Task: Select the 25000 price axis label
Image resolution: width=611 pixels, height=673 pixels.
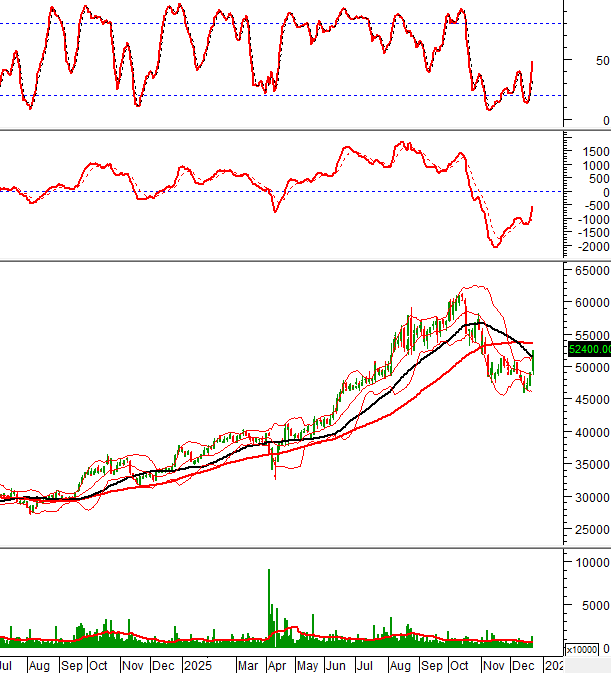Action: (x=591, y=530)
